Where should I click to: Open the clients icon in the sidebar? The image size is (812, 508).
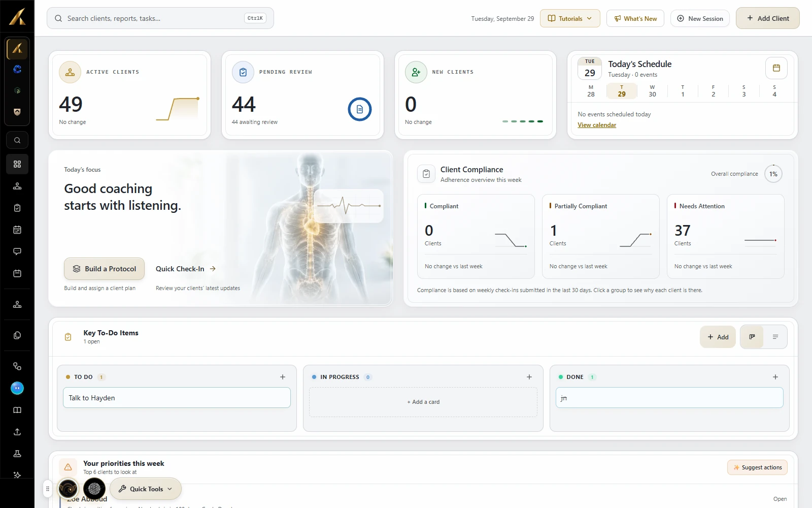pyautogui.click(x=17, y=186)
